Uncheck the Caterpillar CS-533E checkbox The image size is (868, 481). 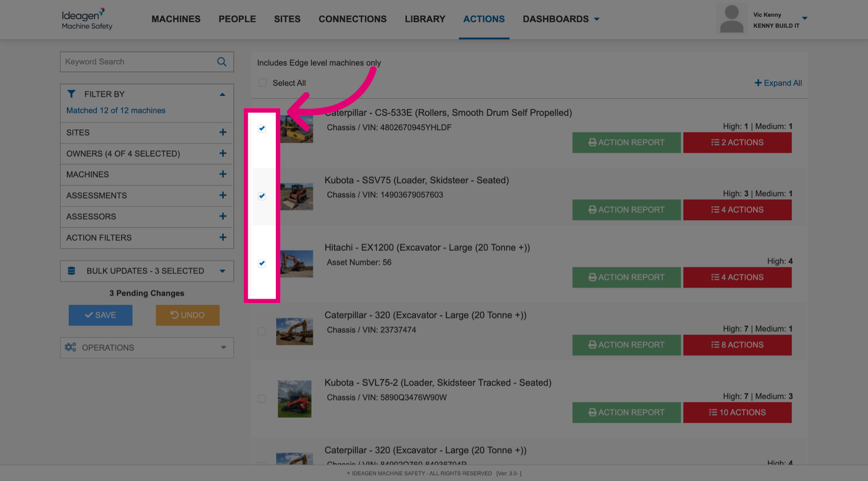click(x=262, y=128)
